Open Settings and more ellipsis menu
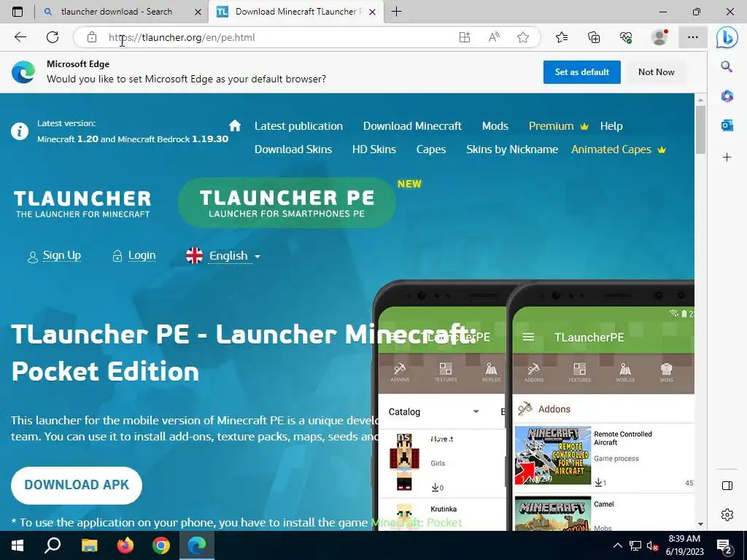 [693, 37]
